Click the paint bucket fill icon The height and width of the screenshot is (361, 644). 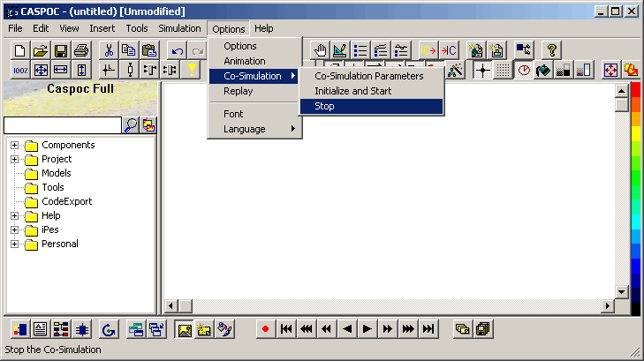[x=543, y=70]
